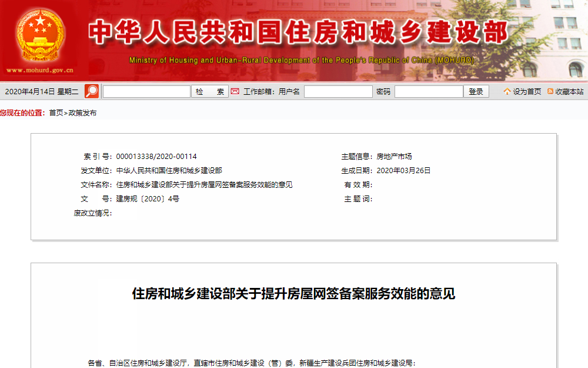Click the large article title heading
Image resolution: width=588 pixels, height=368 pixels.
point(293,294)
